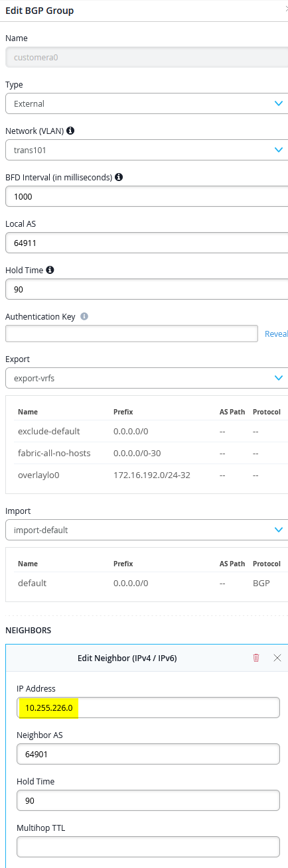Image resolution: width=288 pixels, height=868 pixels.
Task: Click prefix 172.16.192.0/24-32 cell
Action: click(151, 475)
